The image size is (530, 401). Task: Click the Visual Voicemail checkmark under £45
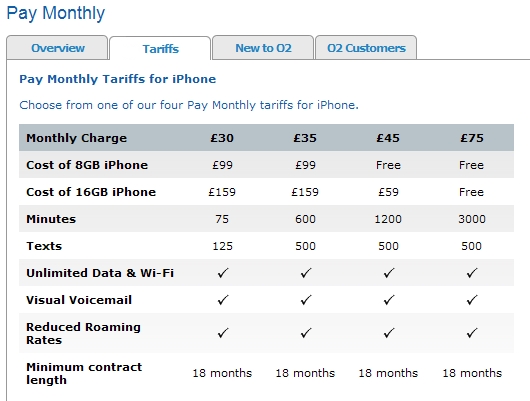tap(389, 300)
